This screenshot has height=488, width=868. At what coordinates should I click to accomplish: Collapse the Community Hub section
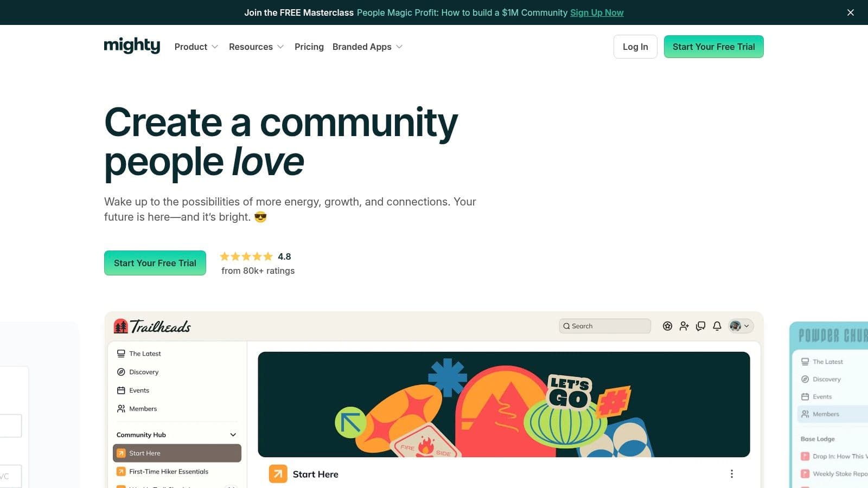point(233,435)
